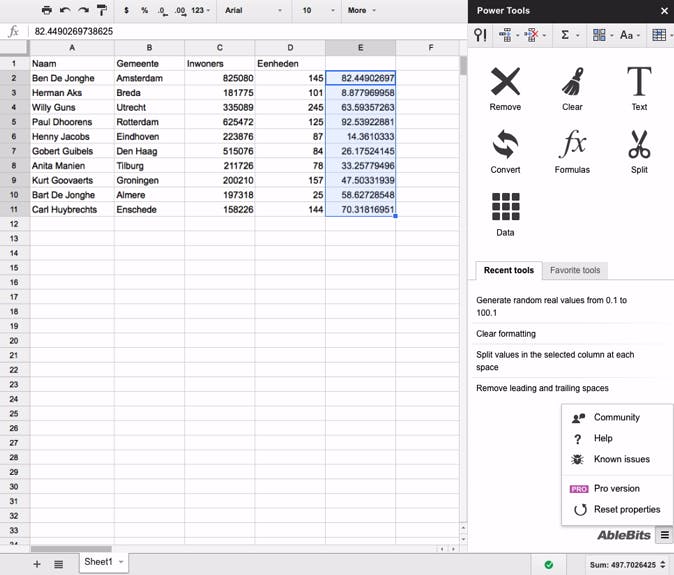Click the Inwoners header cell
This screenshot has width=674, height=575.
[220, 64]
